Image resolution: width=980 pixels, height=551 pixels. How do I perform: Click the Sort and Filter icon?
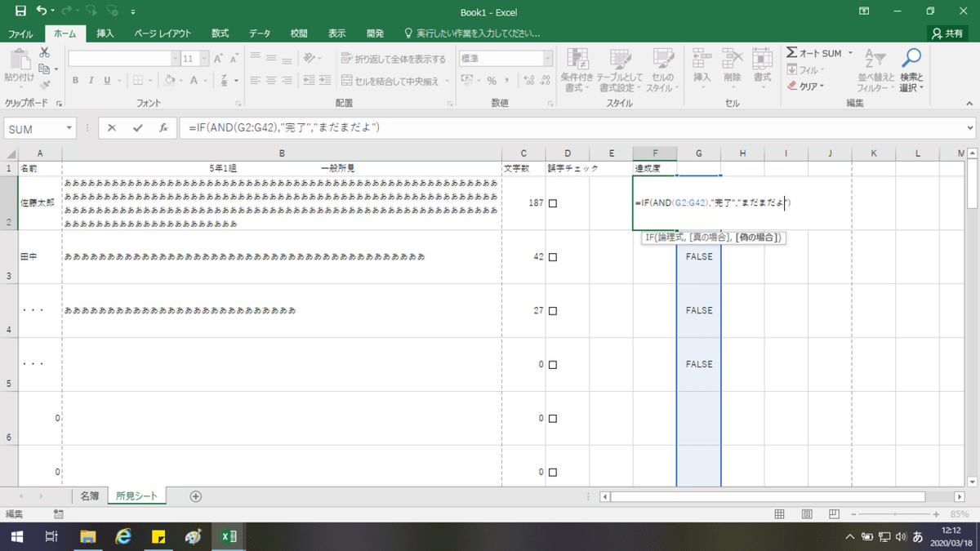tap(873, 58)
